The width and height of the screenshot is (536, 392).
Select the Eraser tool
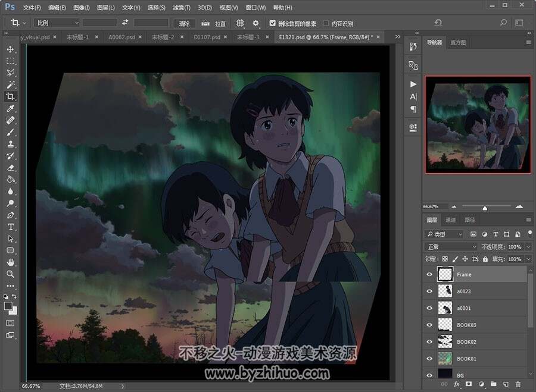pos(10,168)
